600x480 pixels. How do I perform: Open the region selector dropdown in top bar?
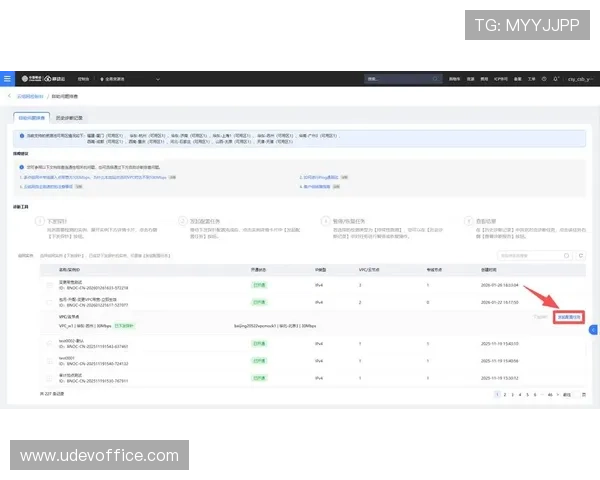126,78
